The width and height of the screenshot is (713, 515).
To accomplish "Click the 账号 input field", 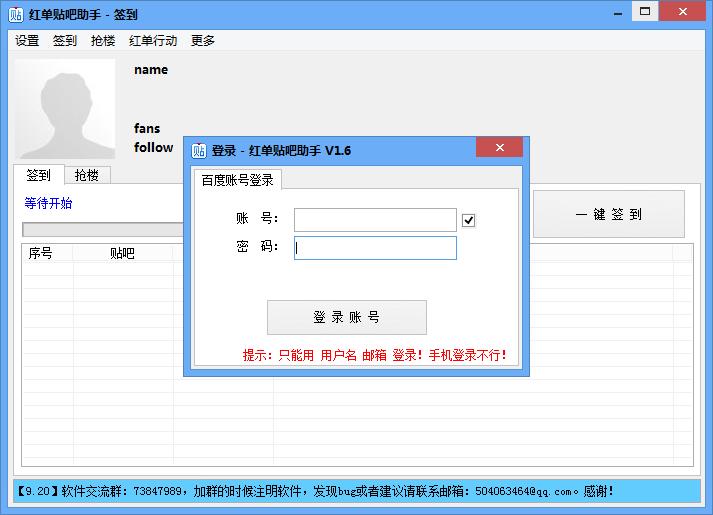I will (x=375, y=220).
